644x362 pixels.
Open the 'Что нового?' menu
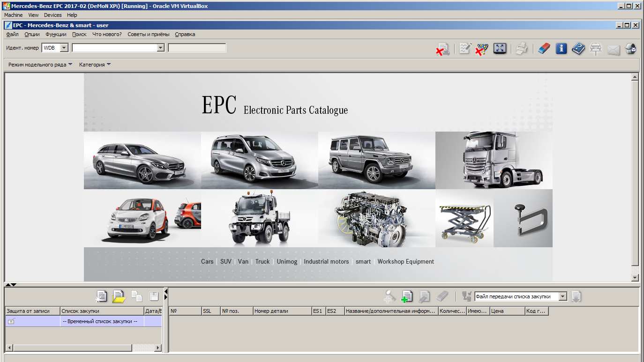107,34
